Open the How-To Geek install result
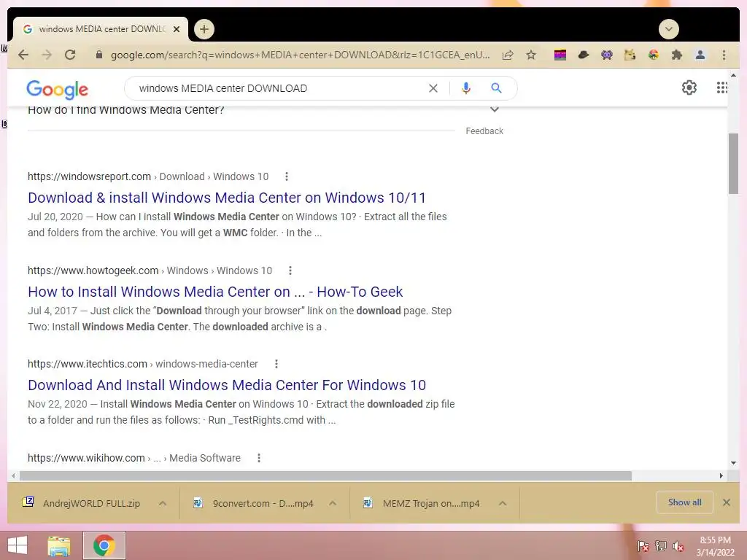 pyautogui.click(x=215, y=292)
